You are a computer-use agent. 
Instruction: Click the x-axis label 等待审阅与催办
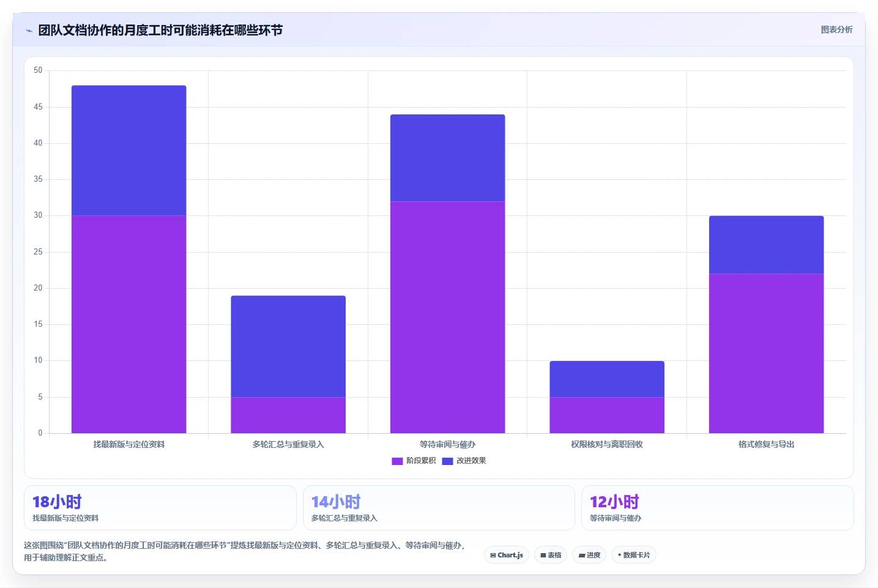[x=447, y=444]
